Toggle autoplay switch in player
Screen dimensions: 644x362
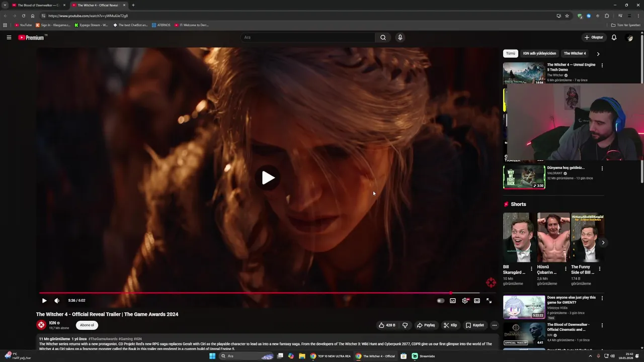[441, 301]
